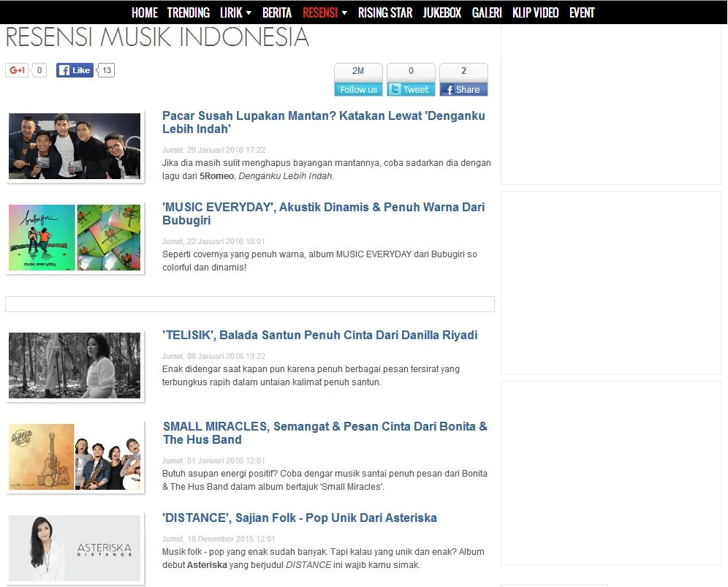728x587 pixels.
Task: Open the 5Romeo group photo thumbnail
Action: pyautogui.click(x=75, y=146)
